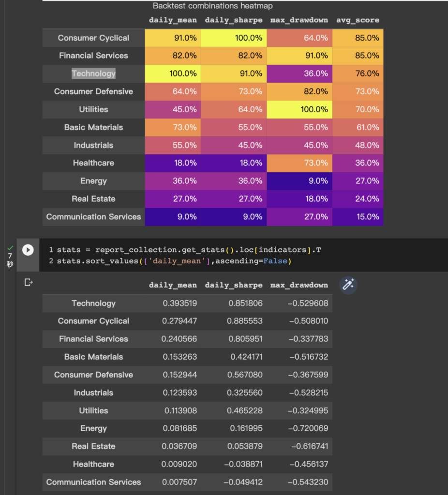This screenshot has width=448, height=495.
Task: Click the Utilities 100.0% max_drawdown heatmap cell
Action: [x=299, y=109]
